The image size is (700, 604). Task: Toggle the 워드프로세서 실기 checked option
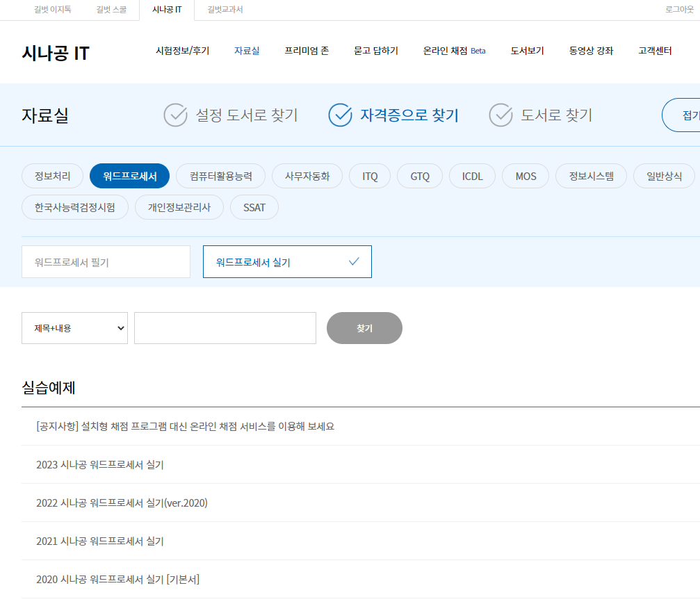point(287,262)
